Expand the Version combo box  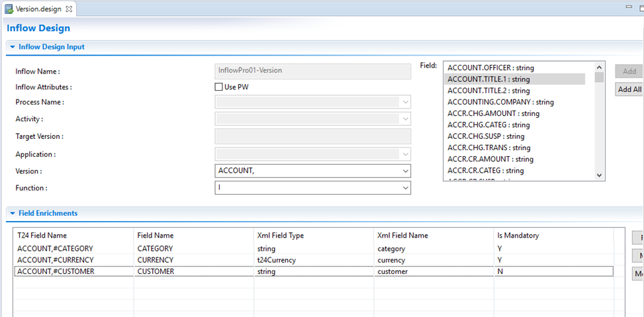(x=404, y=171)
